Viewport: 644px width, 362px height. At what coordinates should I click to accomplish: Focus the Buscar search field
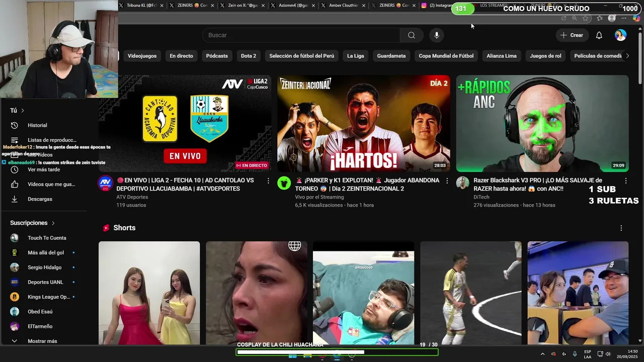[302, 35]
